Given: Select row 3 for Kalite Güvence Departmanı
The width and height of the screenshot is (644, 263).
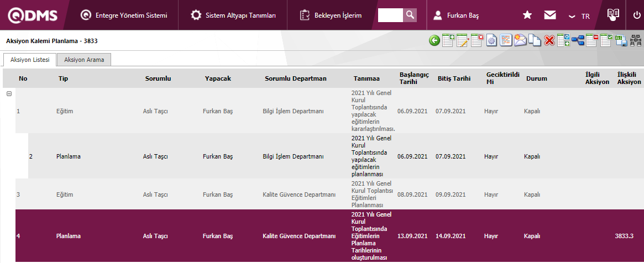Looking at the screenshot, I should (299, 194).
